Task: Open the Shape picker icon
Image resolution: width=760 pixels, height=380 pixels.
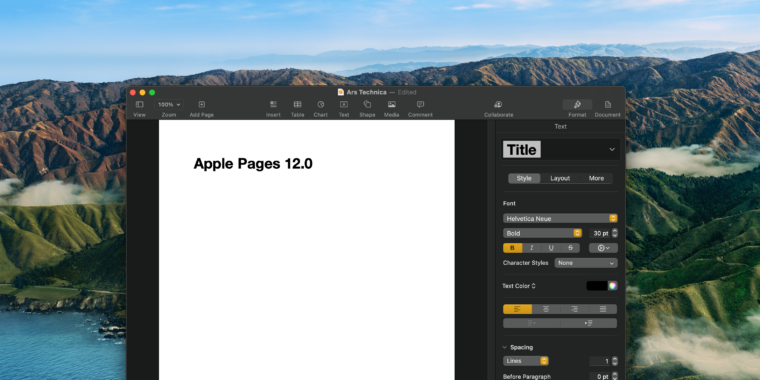Action: coord(367,104)
